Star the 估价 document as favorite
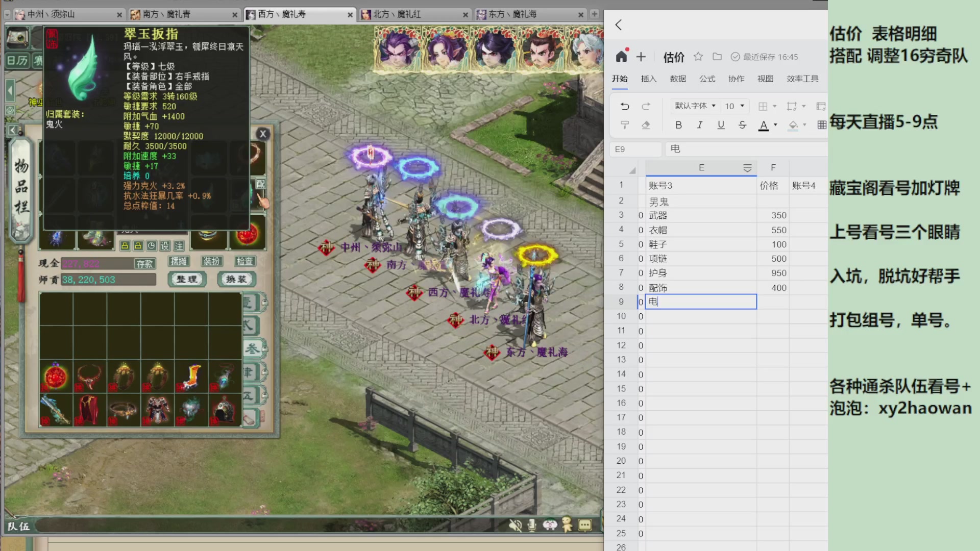The width and height of the screenshot is (980, 551). [x=698, y=57]
